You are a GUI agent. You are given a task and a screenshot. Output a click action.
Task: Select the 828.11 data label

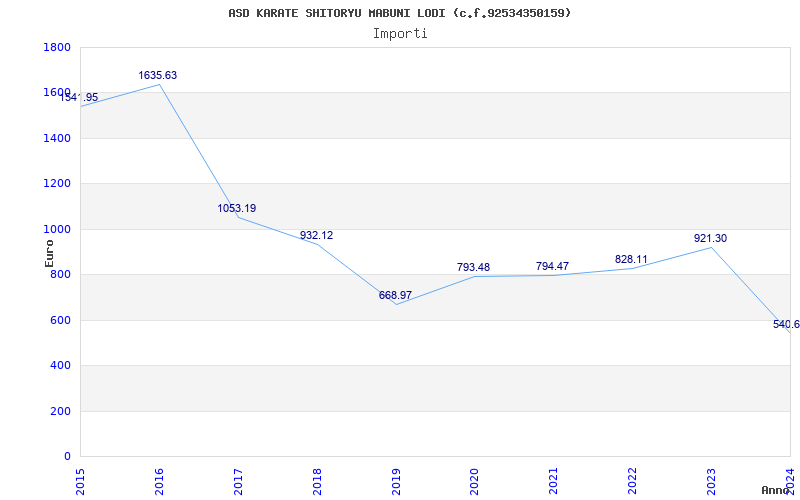pos(631,259)
